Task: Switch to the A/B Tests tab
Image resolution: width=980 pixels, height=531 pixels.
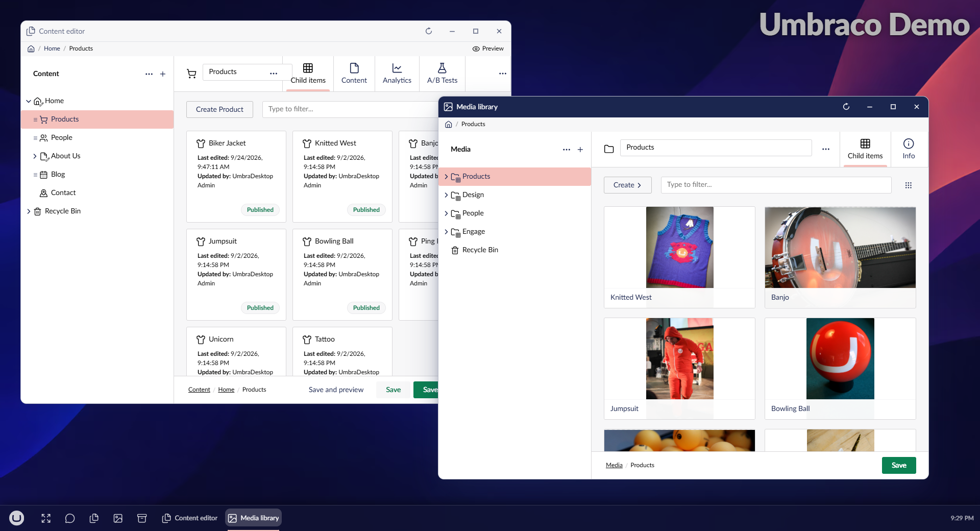Action: [x=442, y=74]
